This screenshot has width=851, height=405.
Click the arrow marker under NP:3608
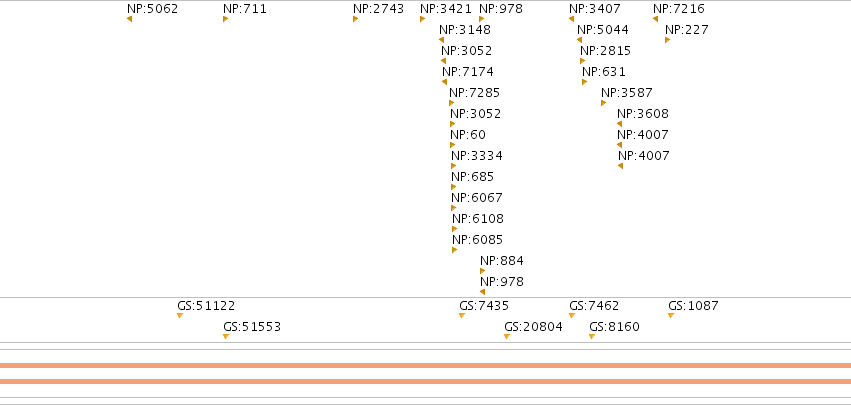619,124
